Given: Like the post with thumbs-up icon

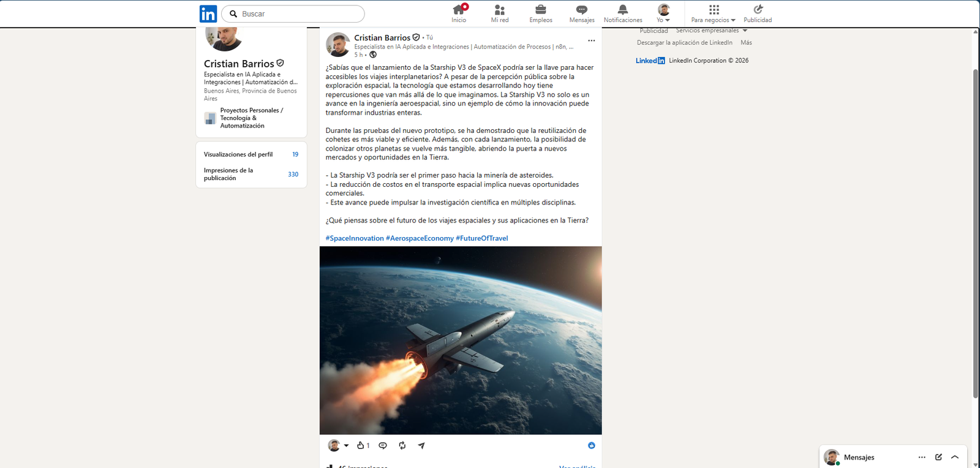Looking at the screenshot, I should tap(361, 445).
